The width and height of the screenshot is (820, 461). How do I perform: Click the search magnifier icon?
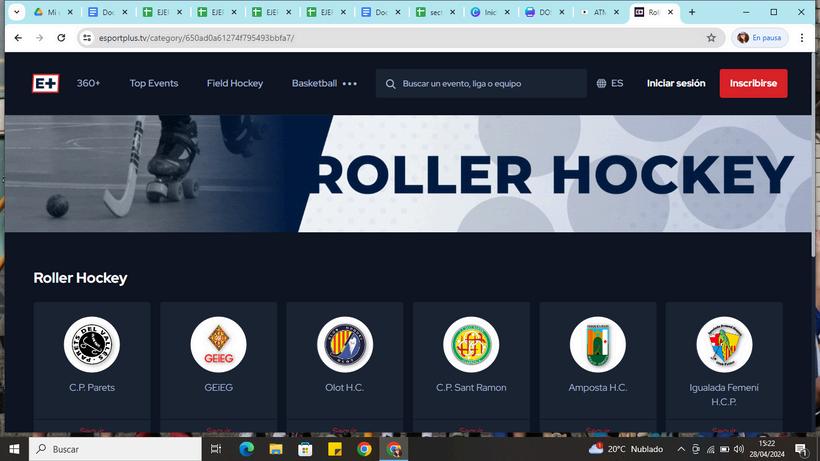391,84
